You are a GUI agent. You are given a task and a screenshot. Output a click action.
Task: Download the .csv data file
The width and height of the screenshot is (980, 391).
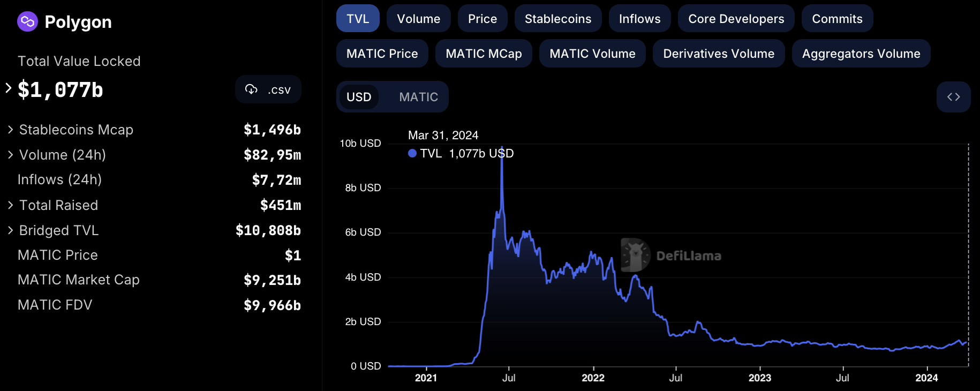268,89
